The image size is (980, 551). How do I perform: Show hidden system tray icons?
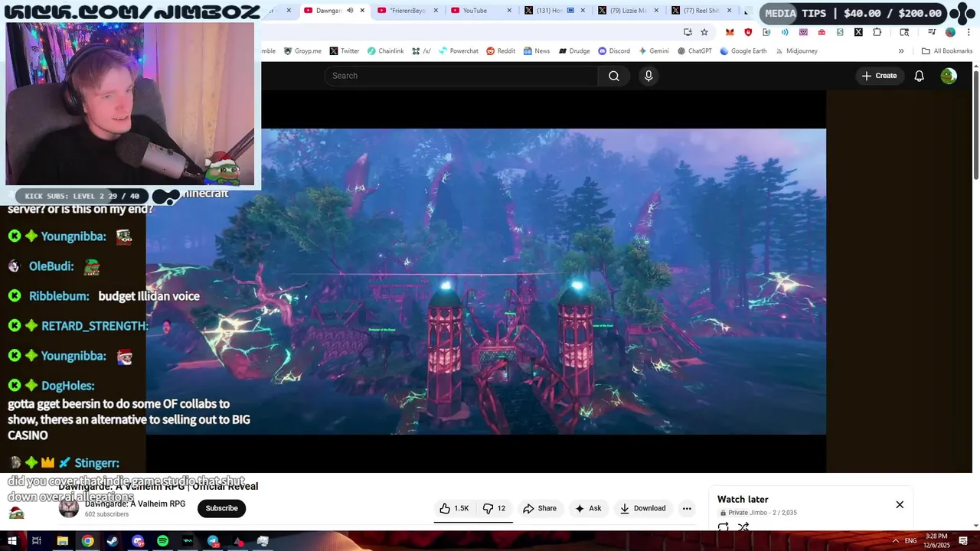click(x=896, y=541)
